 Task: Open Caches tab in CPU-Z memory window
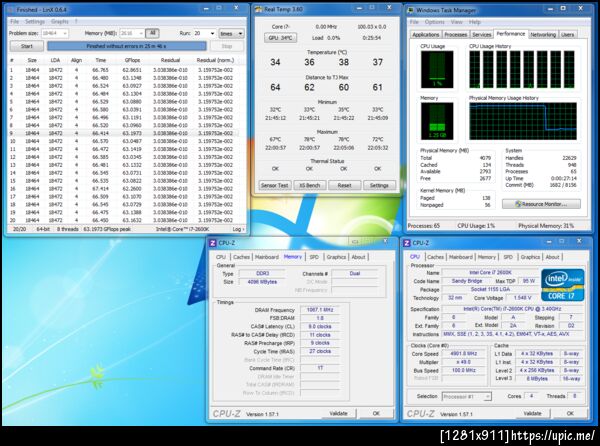[241, 257]
